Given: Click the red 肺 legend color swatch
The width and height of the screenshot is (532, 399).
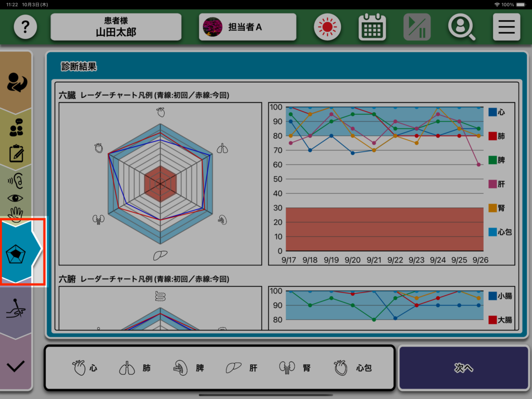Looking at the screenshot, I should coord(492,136).
